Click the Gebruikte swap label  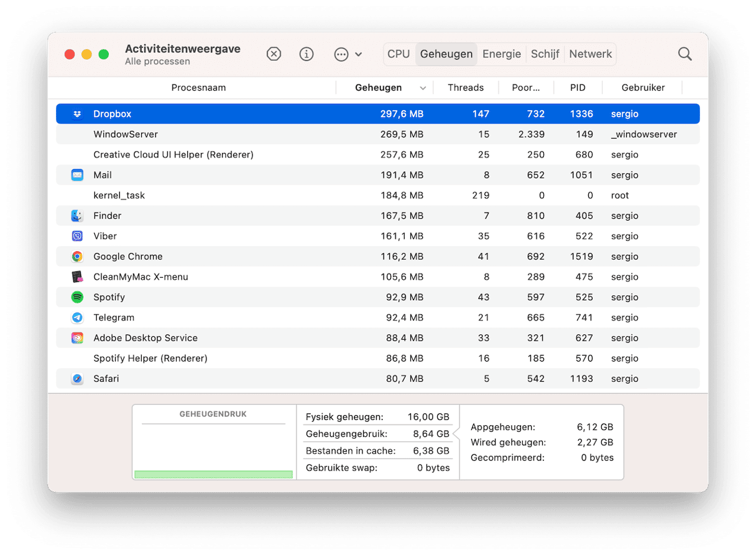pos(341,467)
